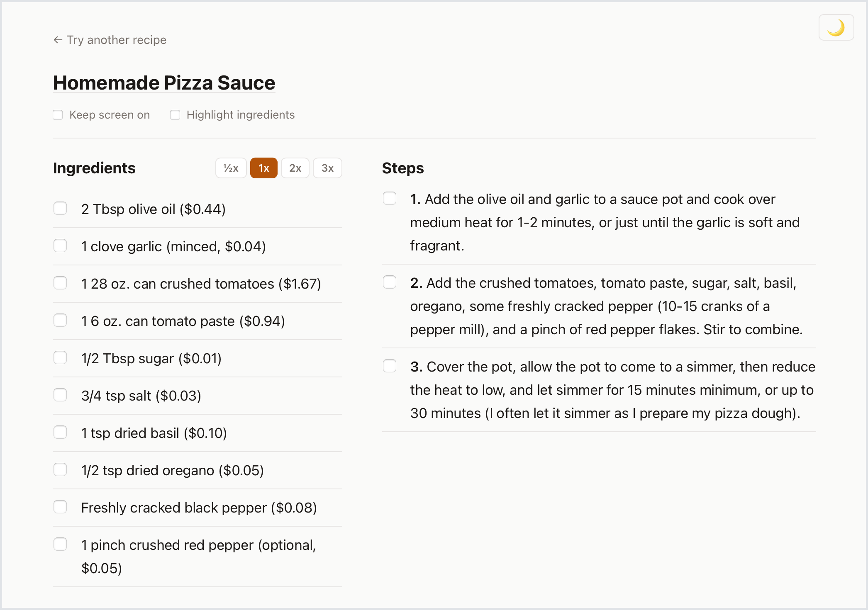Tick the tomato paste ingredient checkbox
The image size is (868, 610).
61,320
